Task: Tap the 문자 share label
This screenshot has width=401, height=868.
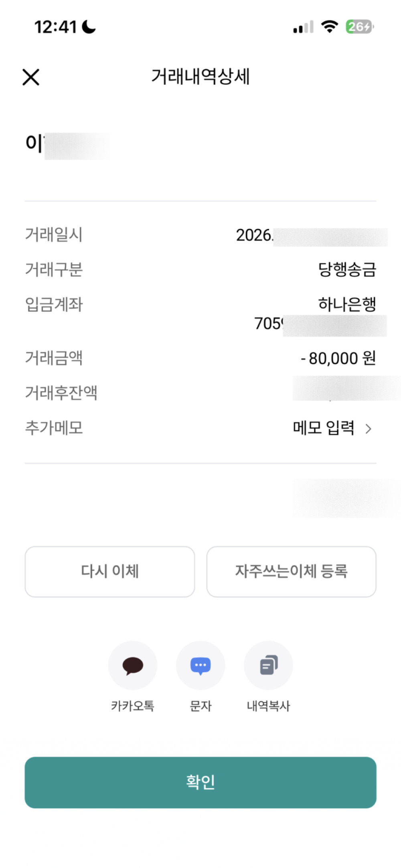Action: [x=200, y=706]
